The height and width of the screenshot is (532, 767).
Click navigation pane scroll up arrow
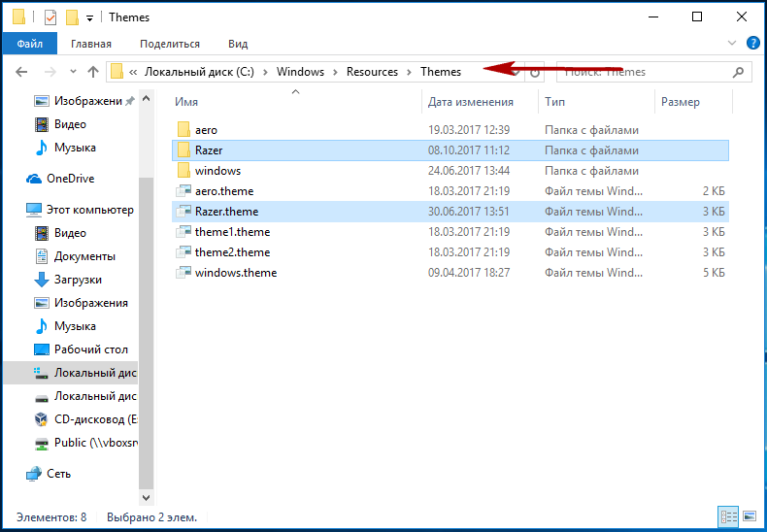(147, 98)
